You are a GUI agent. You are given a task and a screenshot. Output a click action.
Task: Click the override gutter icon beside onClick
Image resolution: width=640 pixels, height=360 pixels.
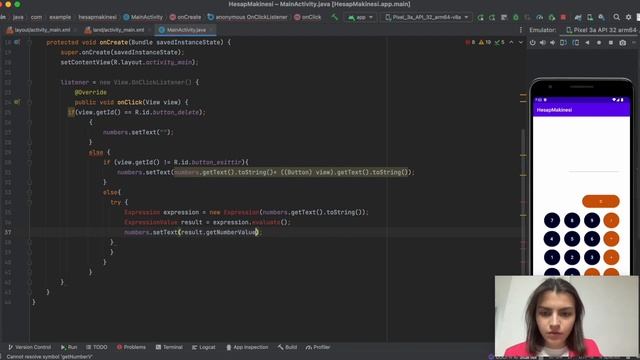click(17, 102)
